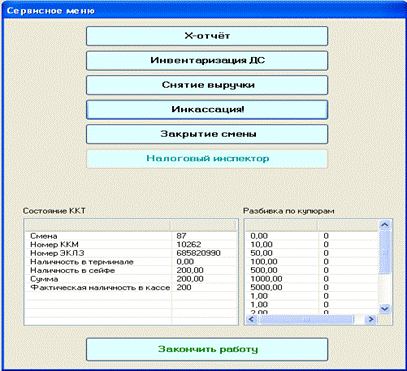Select the 100,00 denomination row

click(x=312, y=262)
